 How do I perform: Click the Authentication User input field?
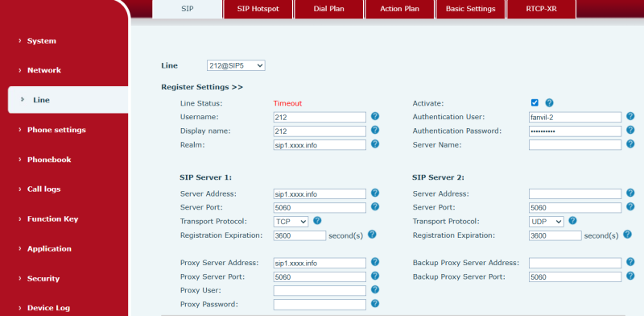(x=575, y=117)
